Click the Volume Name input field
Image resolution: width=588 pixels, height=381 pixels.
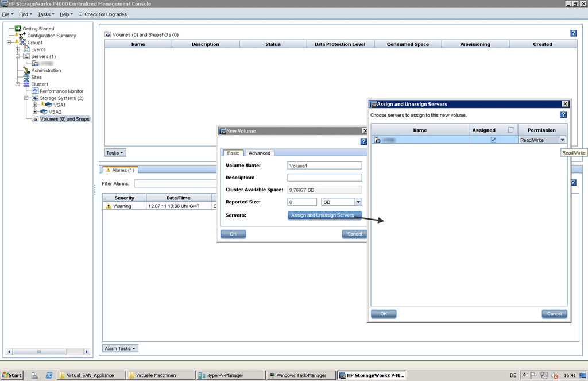[x=325, y=166]
